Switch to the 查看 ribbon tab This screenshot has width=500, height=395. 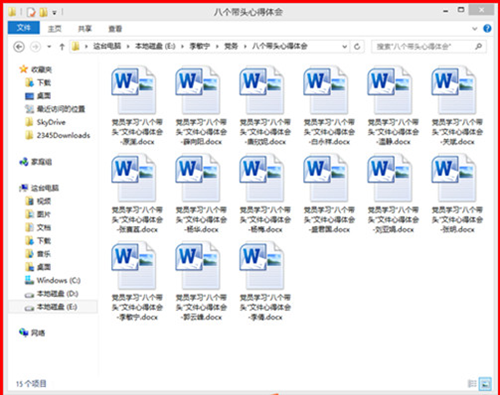[x=115, y=29]
